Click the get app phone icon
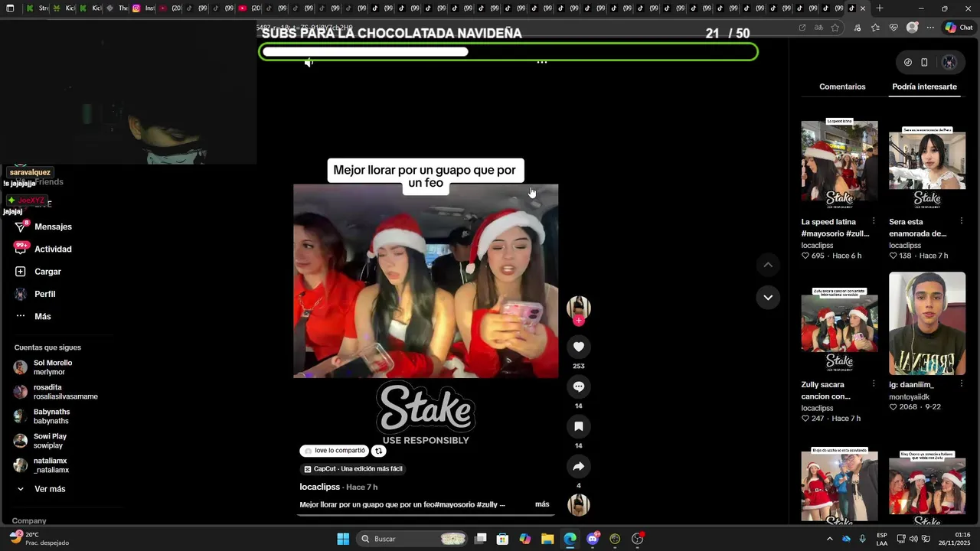The image size is (980, 551). [924, 63]
